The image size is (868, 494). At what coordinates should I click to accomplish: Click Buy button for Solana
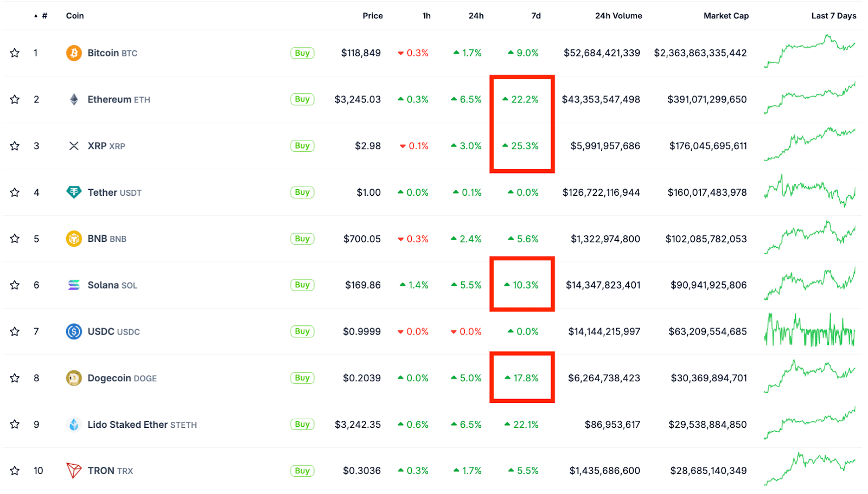302,285
